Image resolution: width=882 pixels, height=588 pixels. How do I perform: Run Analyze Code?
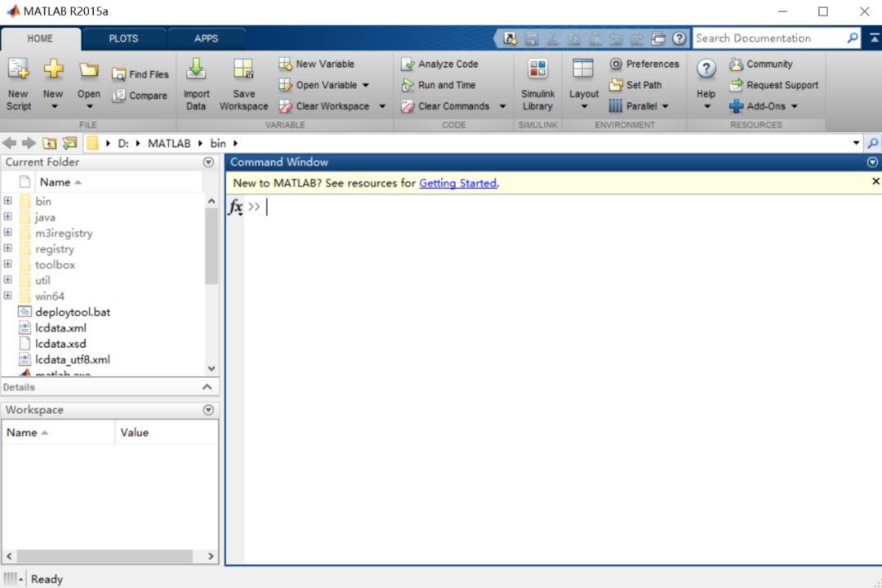coord(439,65)
